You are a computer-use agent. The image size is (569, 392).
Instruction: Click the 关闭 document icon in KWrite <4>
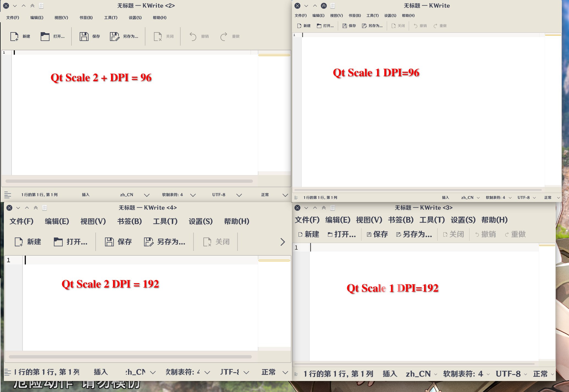click(207, 242)
